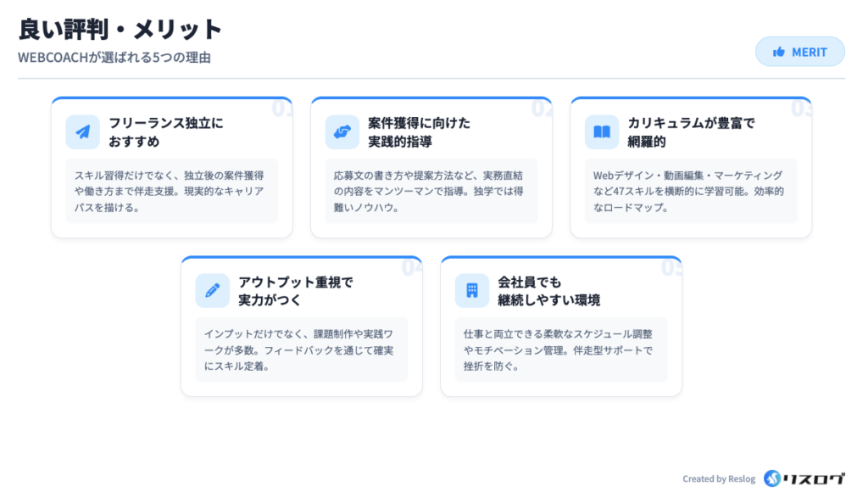This screenshot has height=492, width=868.
Task: Click the Reslog logo icon
Action: 771,478
